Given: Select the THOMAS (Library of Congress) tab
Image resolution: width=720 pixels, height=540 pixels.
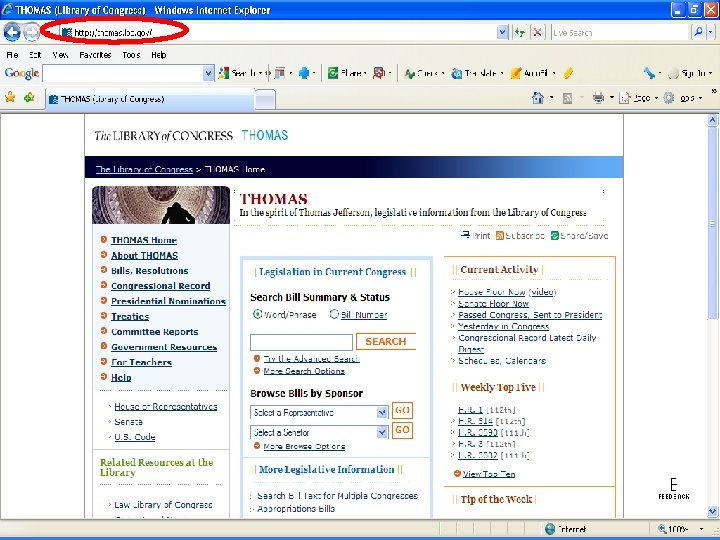Looking at the screenshot, I should coord(149,99).
